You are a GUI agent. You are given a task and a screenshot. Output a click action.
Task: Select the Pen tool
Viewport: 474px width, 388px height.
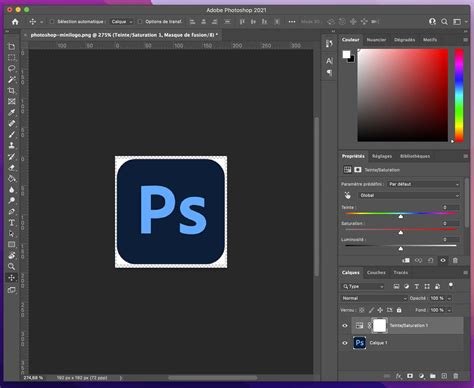click(12, 211)
